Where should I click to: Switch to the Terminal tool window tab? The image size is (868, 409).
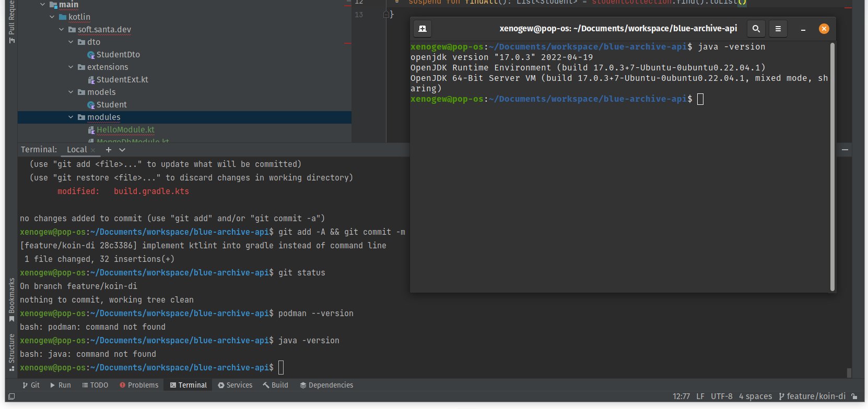(188, 385)
